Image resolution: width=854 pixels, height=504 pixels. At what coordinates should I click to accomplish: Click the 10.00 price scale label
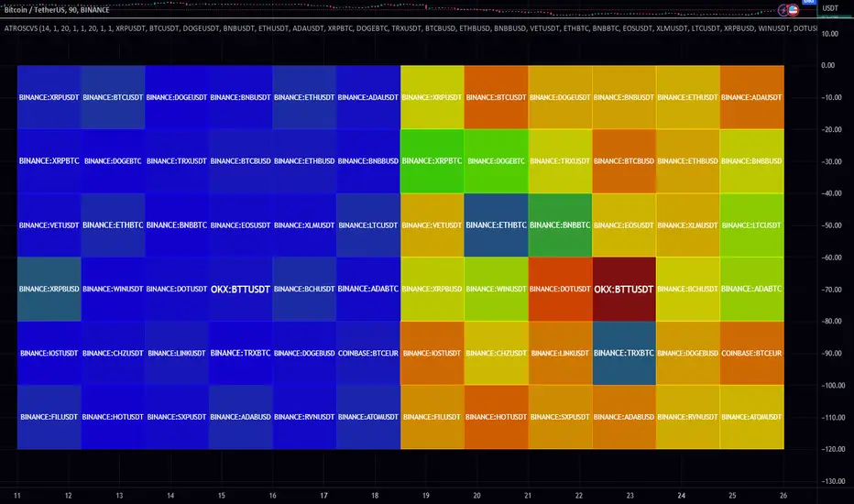tap(829, 34)
